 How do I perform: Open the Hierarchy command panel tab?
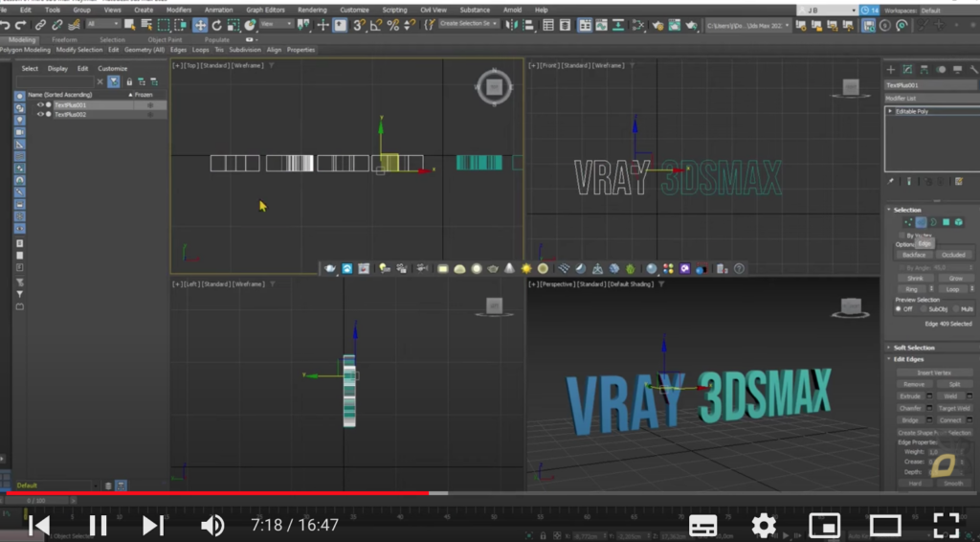pos(924,69)
